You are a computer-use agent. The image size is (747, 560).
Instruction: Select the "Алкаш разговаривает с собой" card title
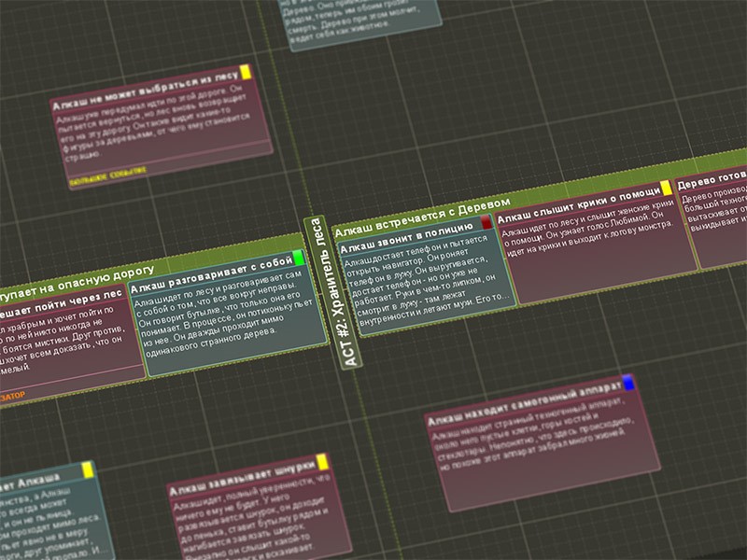[x=210, y=270]
